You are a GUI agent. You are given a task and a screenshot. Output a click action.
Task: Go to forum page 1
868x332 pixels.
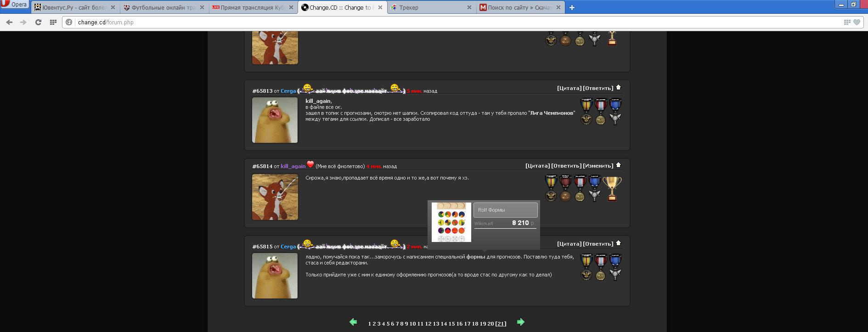[370, 324]
